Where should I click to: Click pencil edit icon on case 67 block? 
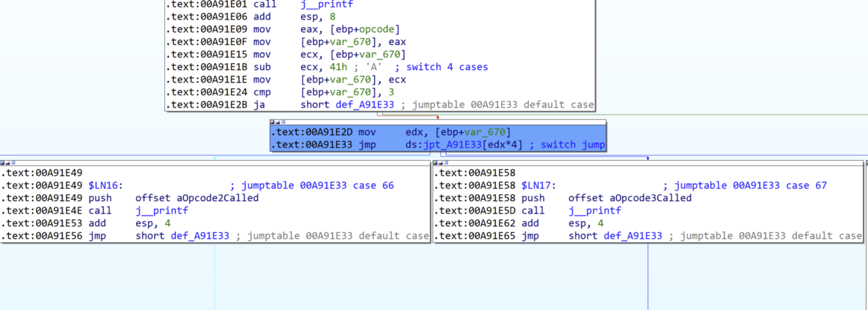(x=441, y=163)
